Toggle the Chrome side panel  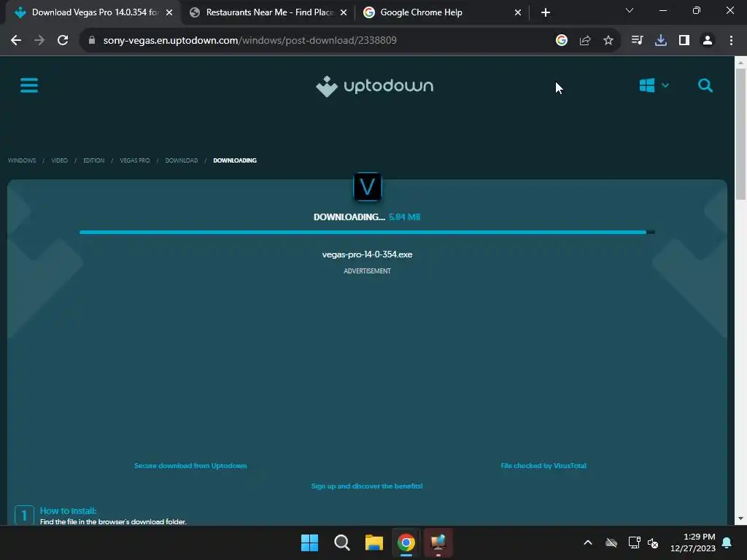click(x=684, y=40)
